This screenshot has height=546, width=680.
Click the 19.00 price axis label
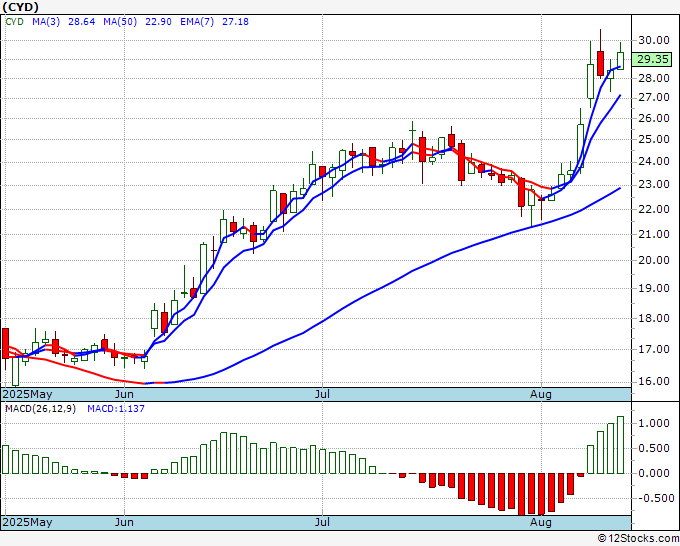coord(654,288)
